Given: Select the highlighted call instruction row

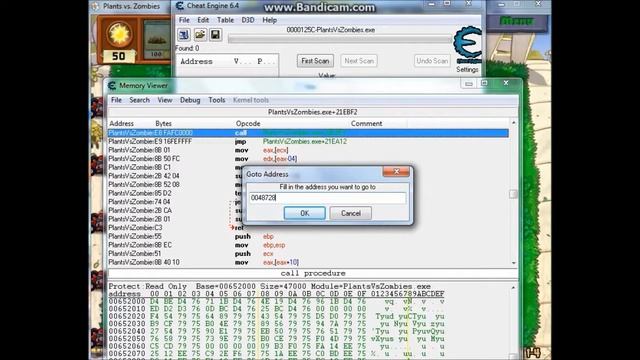Looking at the screenshot, I should (308, 133).
